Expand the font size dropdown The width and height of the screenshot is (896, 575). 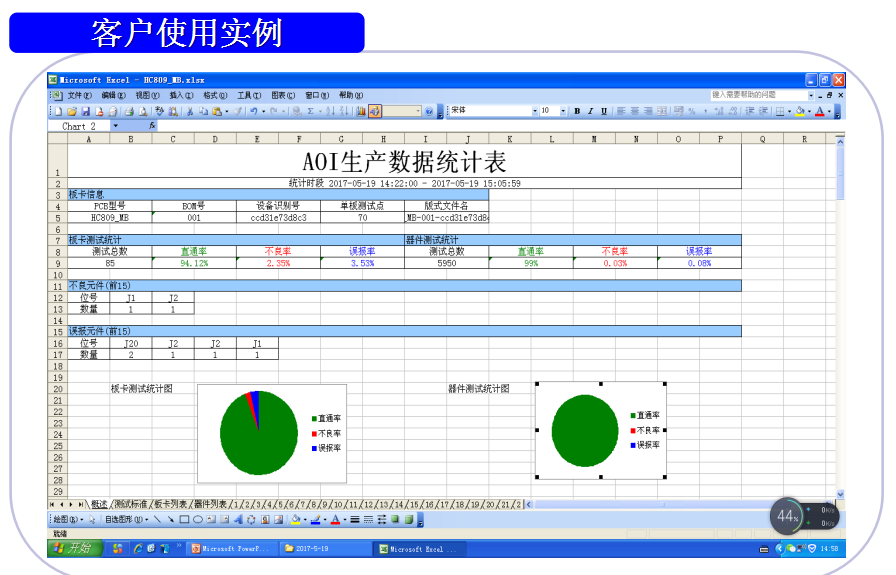click(x=563, y=111)
